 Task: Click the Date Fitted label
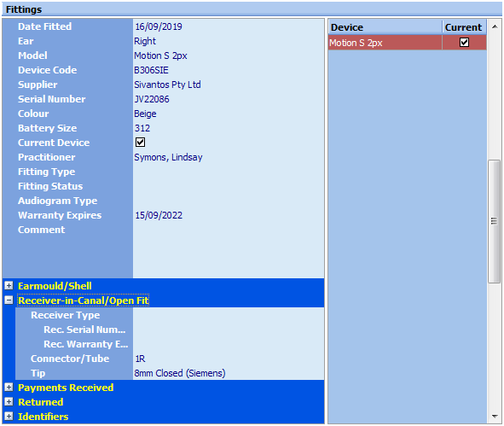tap(44, 26)
